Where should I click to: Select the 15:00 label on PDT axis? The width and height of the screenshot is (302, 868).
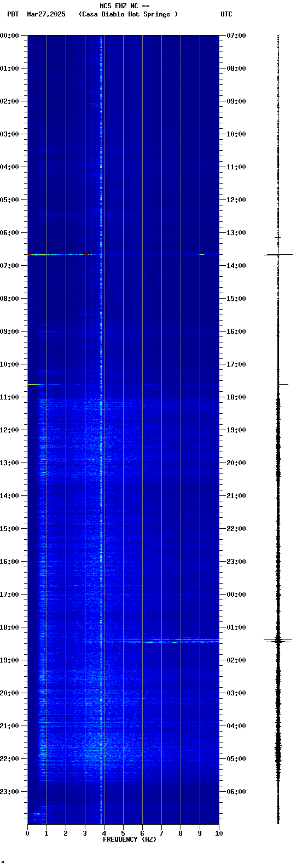click(x=10, y=529)
